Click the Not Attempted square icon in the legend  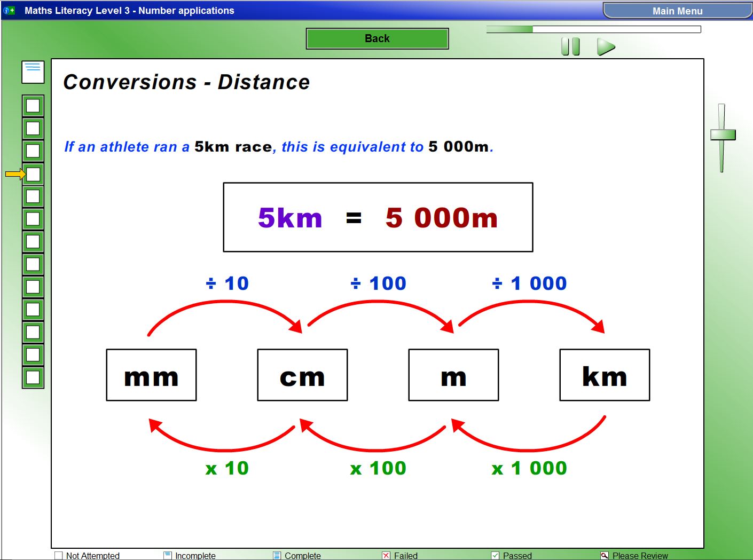coord(58,555)
